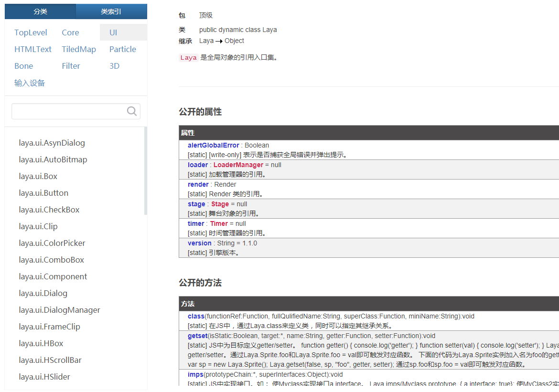This screenshot has width=559, height=392.
Task: Click the class list scrollbar
Action: point(145,171)
